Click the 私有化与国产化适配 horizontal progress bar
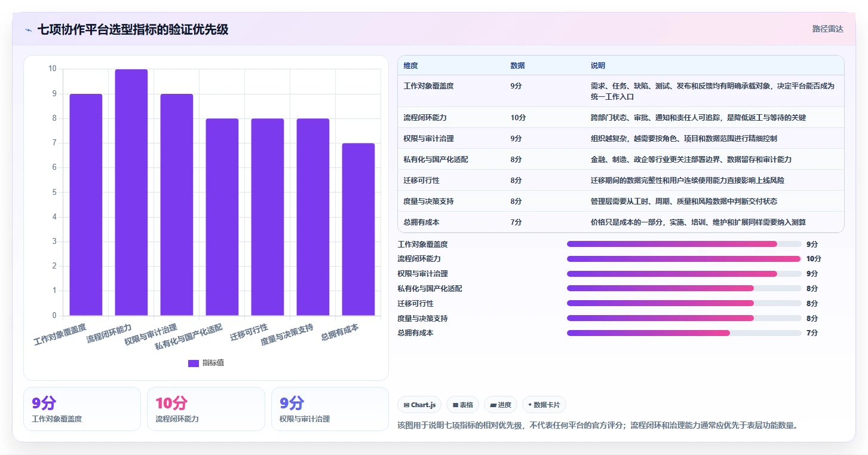The image size is (868, 455). click(x=684, y=288)
